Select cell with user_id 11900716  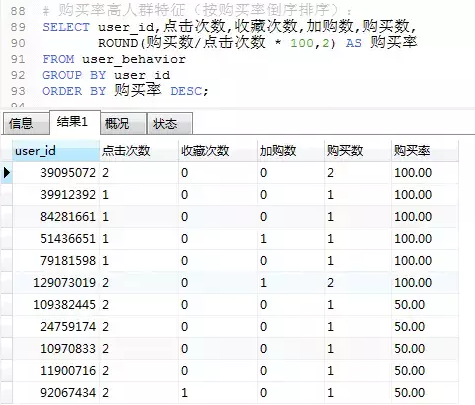point(56,371)
